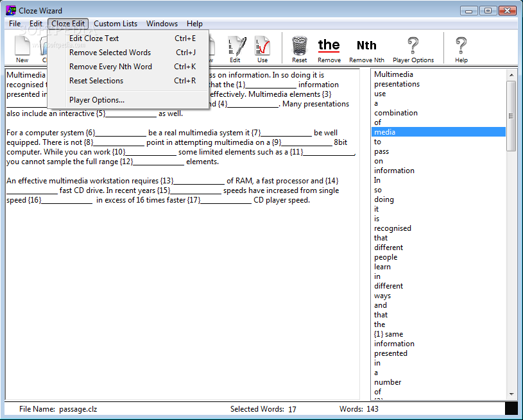The height and width of the screenshot is (420, 523).
Task: Click the Reset trash can icon
Action: click(x=299, y=49)
